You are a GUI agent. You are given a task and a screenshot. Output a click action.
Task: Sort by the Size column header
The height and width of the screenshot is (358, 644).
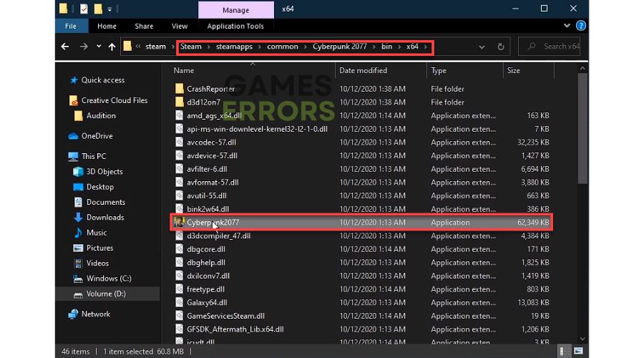click(513, 70)
